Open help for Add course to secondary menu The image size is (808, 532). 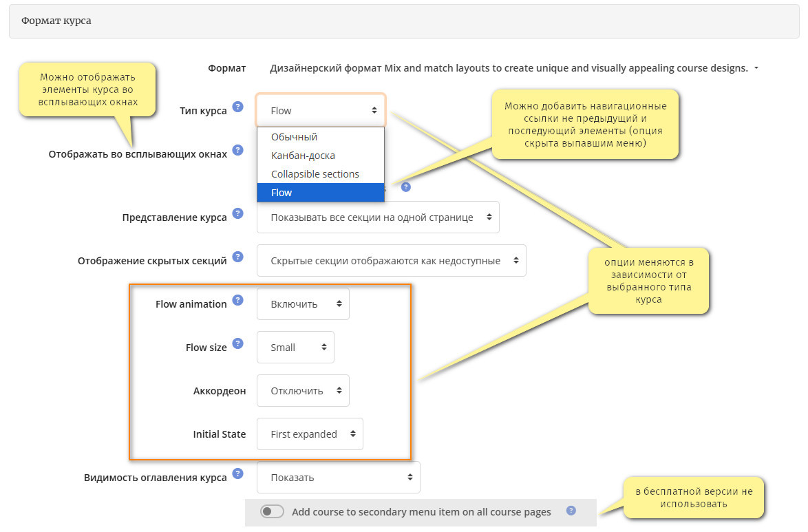point(571,511)
